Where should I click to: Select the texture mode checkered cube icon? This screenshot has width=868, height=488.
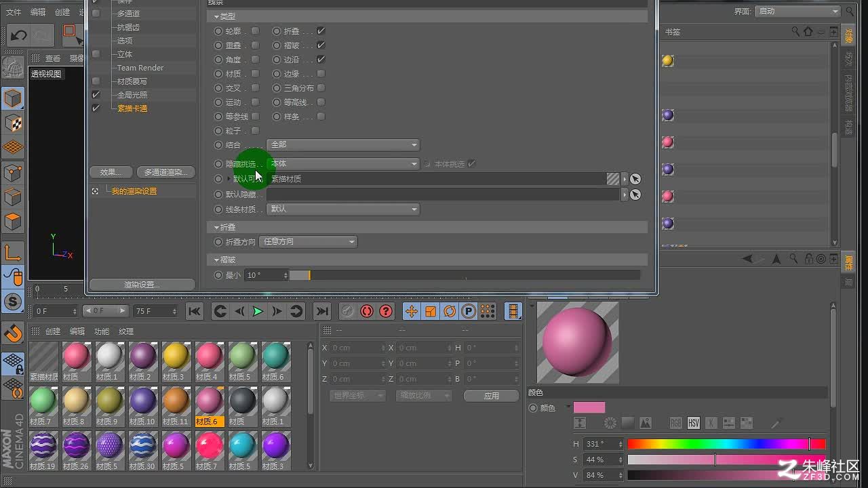13,123
